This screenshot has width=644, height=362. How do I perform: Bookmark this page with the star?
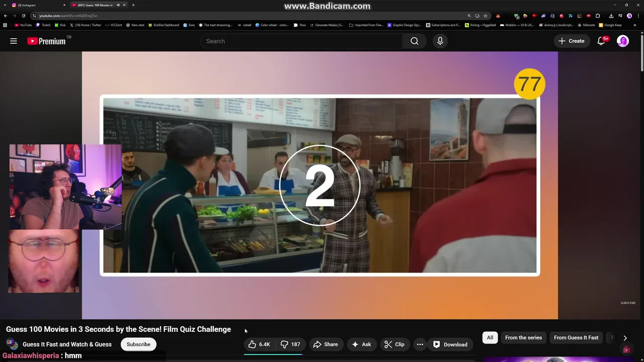(x=486, y=16)
